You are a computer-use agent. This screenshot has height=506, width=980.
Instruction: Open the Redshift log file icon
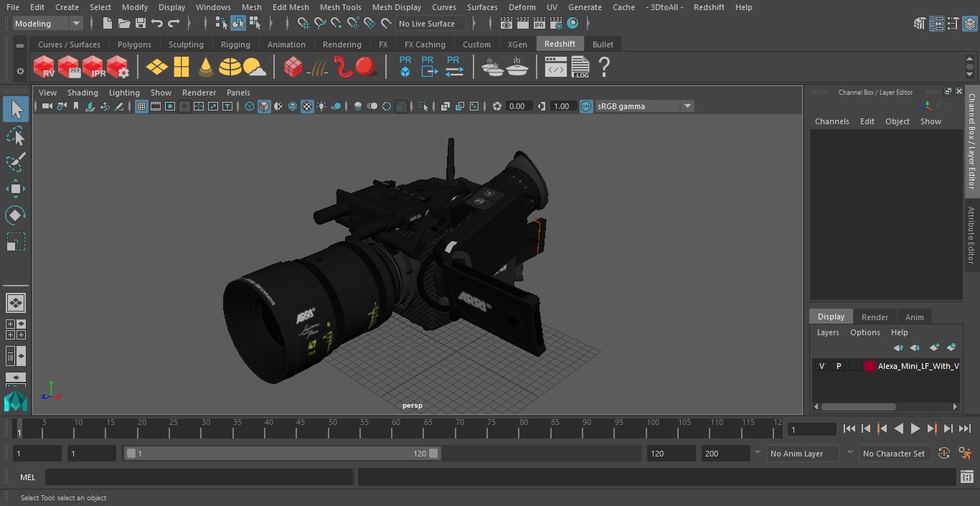[x=580, y=67]
